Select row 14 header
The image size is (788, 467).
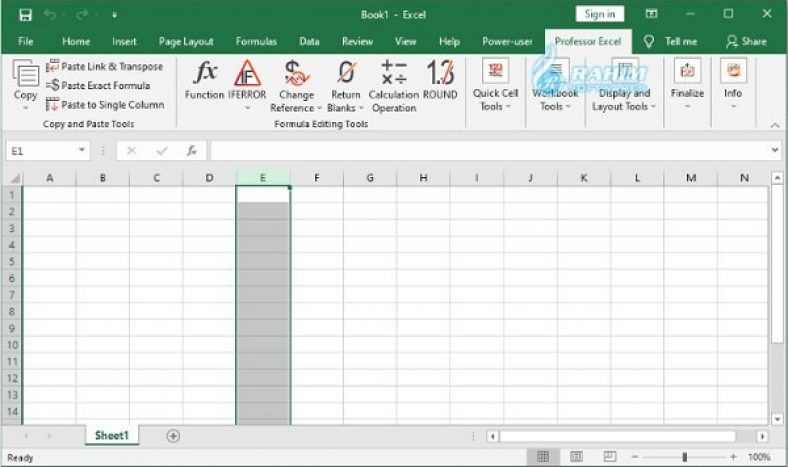pos(12,412)
